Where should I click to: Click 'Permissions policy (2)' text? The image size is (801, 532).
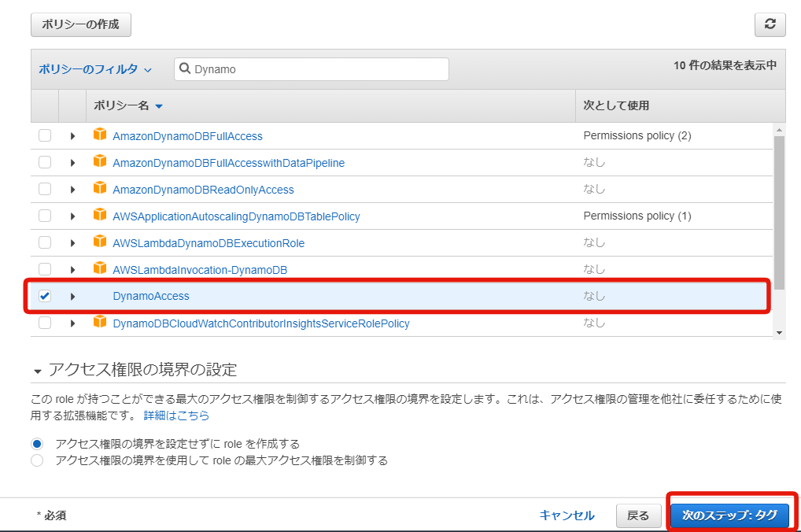pyautogui.click(x=637, y=135)
